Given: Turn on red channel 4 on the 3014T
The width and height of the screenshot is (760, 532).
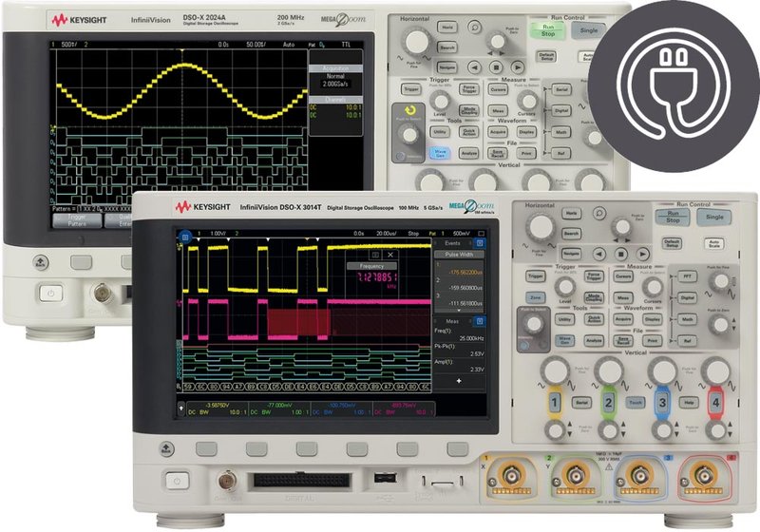Looking at the screenshot, I should tap(715, 403).
